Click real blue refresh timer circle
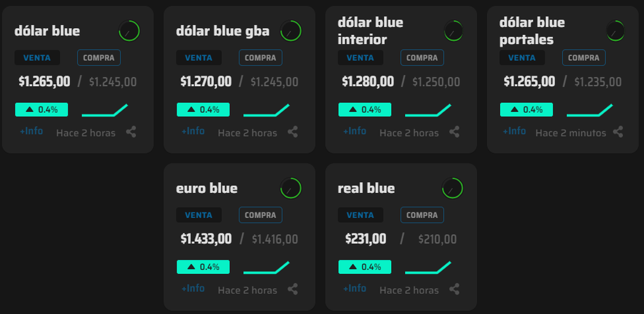 (x=452, y=188)
